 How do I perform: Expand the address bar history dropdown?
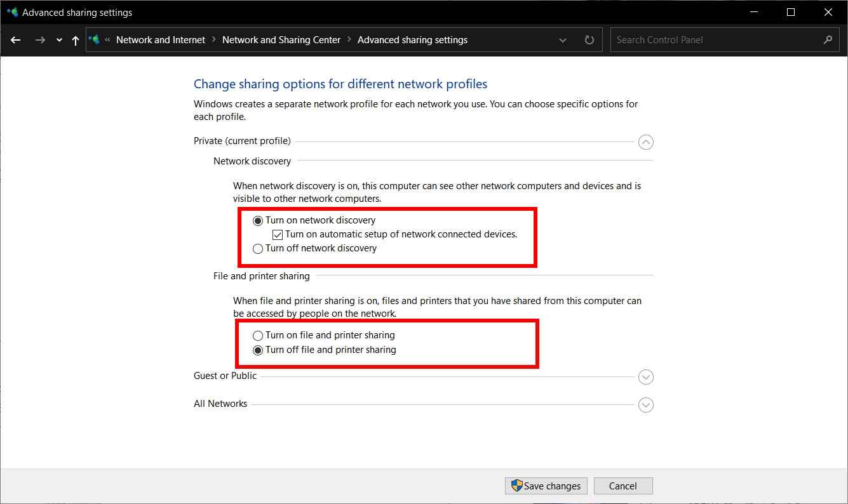(563, 40)
